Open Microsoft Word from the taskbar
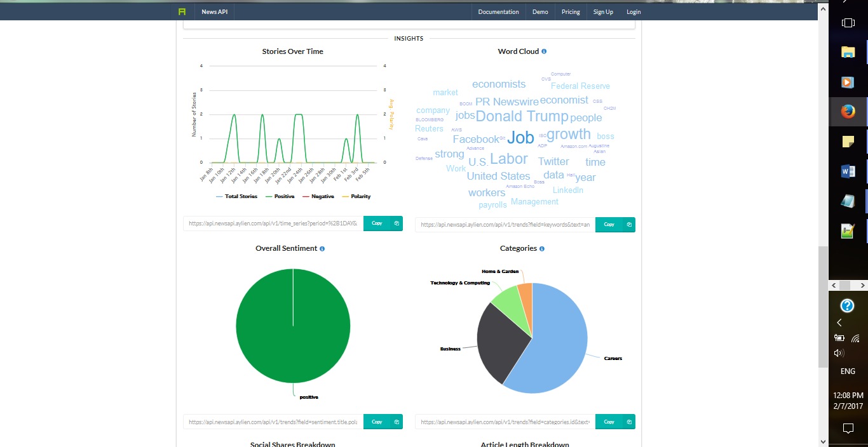Viewport: 868px width, 447px height. point(848,171)
